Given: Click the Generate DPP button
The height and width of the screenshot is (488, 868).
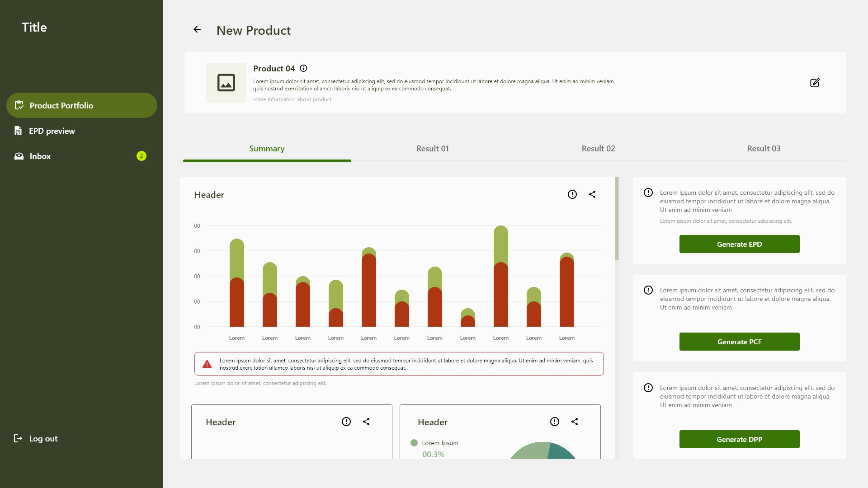Looking at the screenshot, I should click(740, 439).
